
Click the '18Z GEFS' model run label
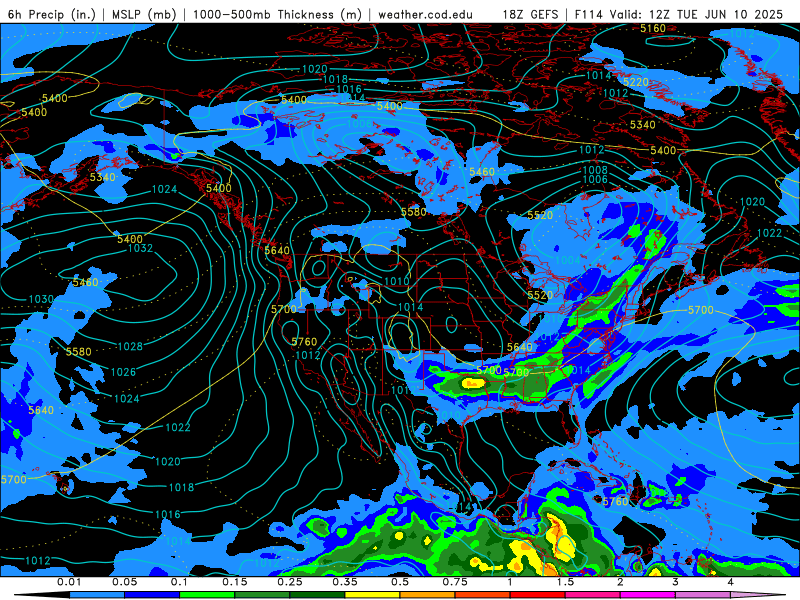tap(530, 14)
